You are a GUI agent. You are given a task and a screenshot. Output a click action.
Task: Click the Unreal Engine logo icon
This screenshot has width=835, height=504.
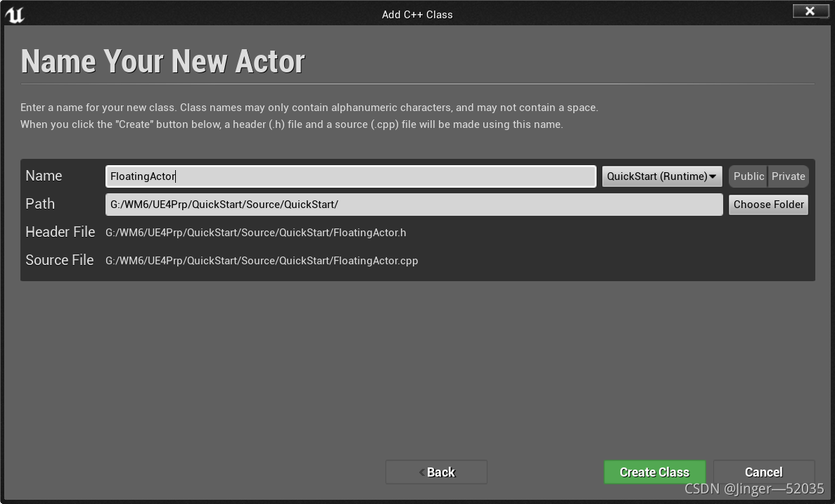coord(15,14)
